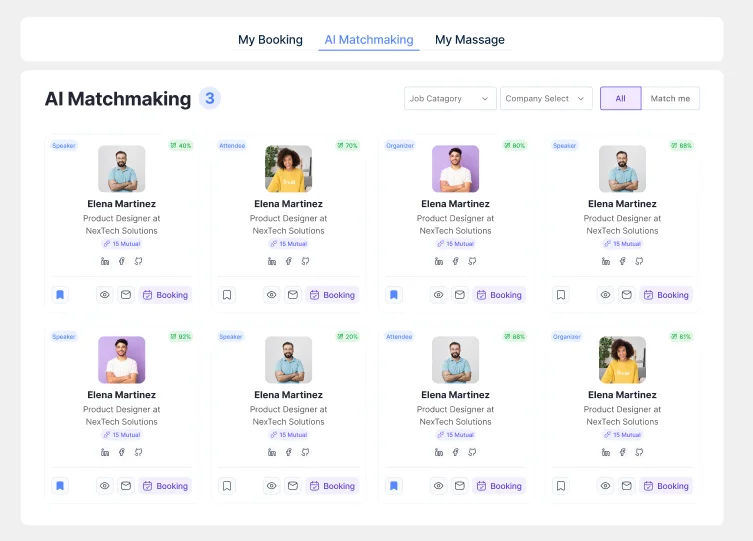Open the eye icon on the 80% card

click(438, 295)
